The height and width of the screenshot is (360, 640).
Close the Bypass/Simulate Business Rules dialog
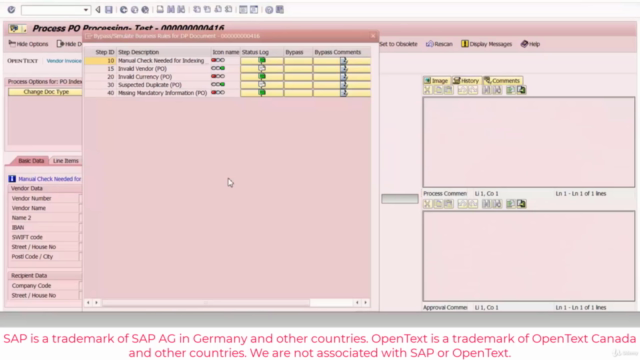(x=373, y=36)
